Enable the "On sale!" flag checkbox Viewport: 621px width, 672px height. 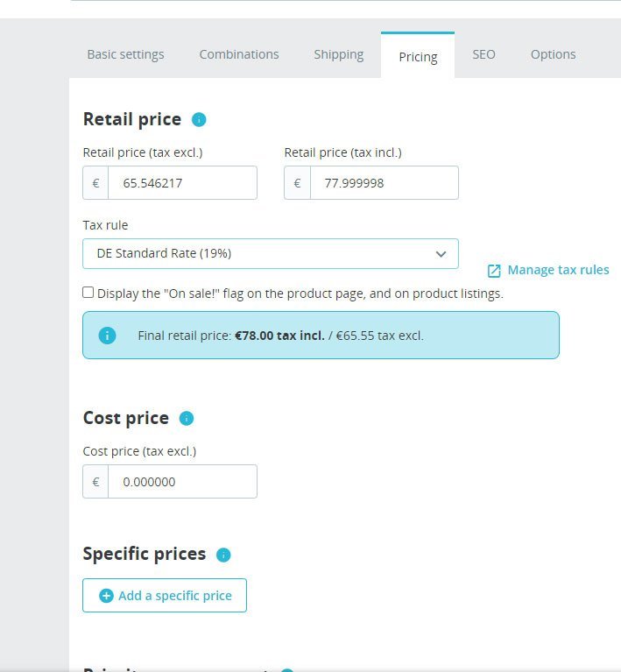(x=88, y=293)
